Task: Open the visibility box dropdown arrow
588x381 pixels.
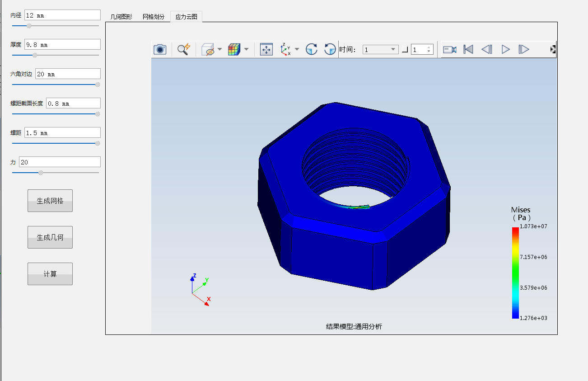Action: [x=219, y=49]
